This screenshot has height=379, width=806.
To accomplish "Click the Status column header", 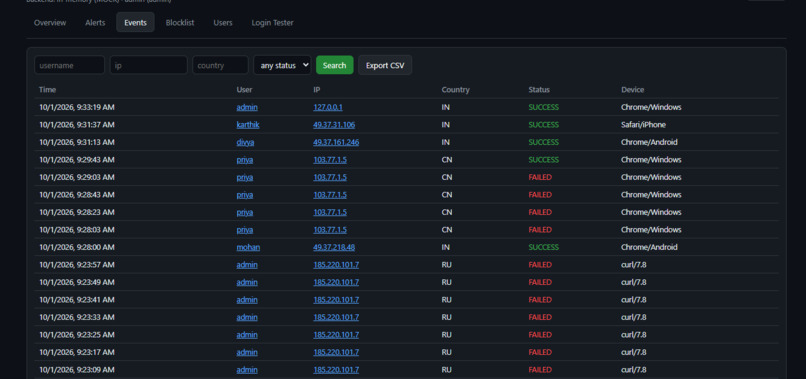I will (x=539, y=90).
